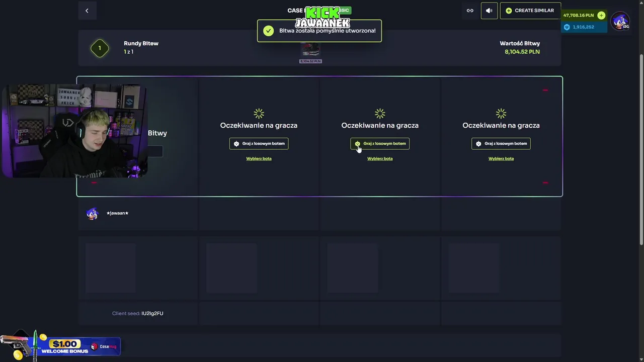The image size is (644, 362).
Task: Click the 1,916,252 coin balance
Action: (x=583, y=27)
